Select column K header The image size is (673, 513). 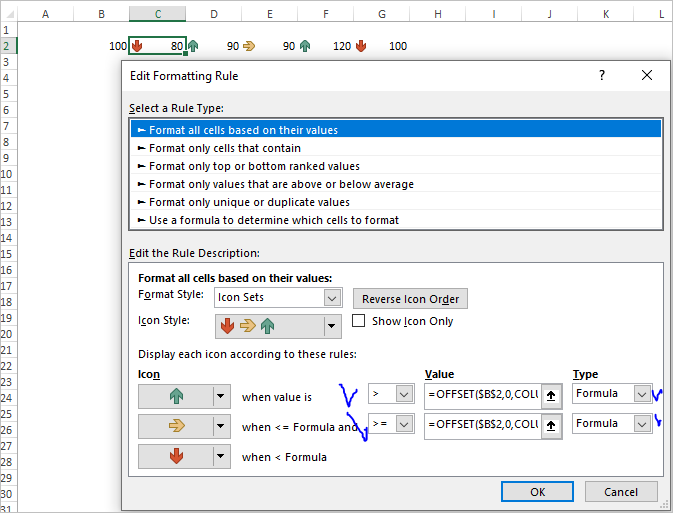pyautogui.click(x=606, y=14)
